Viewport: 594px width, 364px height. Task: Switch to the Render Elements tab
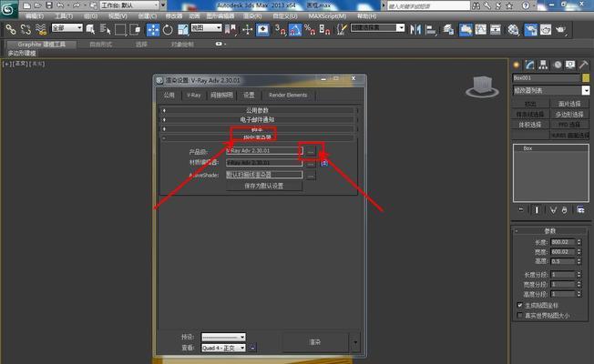coord(288,95)
